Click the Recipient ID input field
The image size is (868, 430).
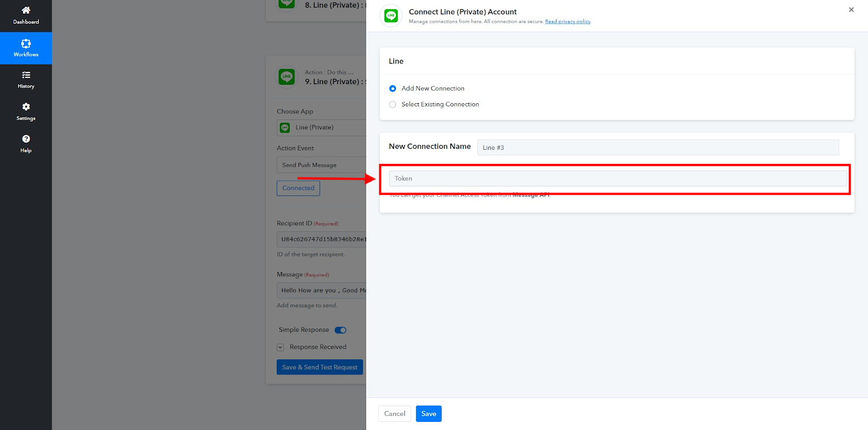coord(322,239)
